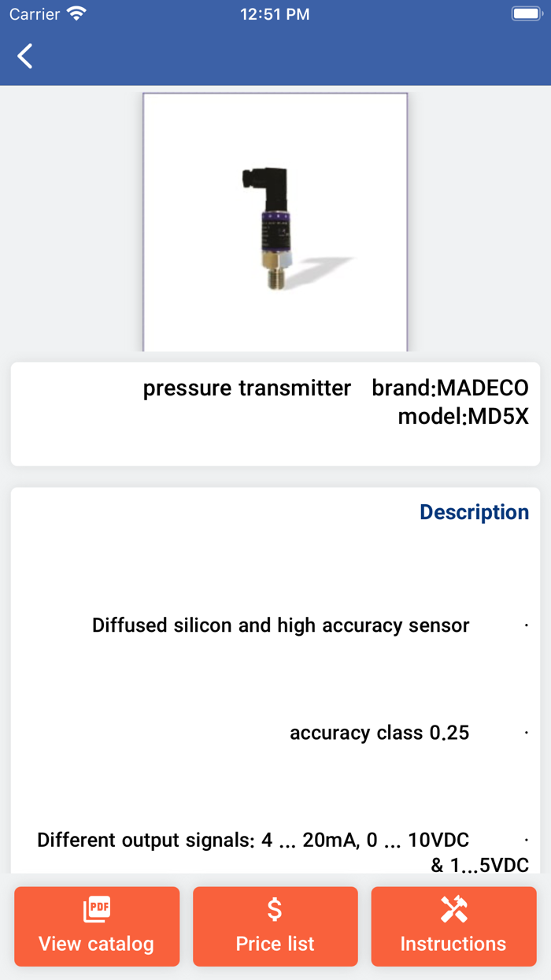This screenshot has width=551, height=980.
Task: Open the pressure transmitter product photo
Action: click(275, 222)
